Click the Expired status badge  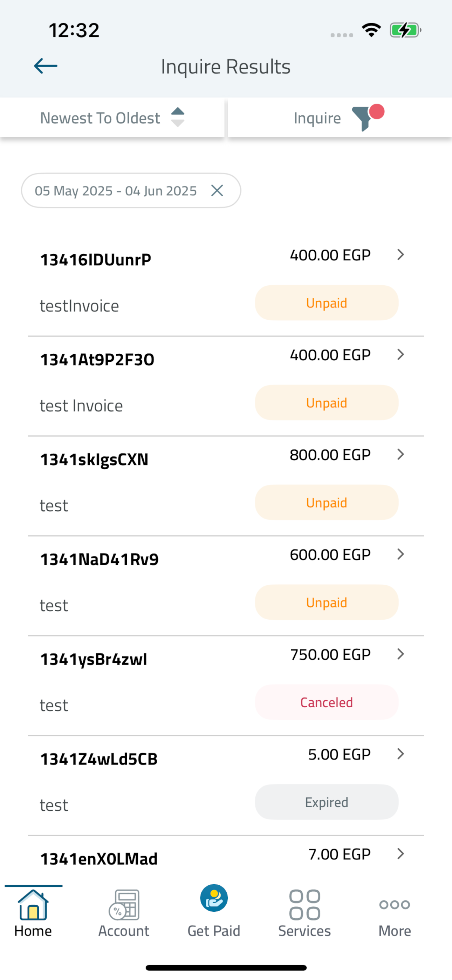tap(327, 802)
